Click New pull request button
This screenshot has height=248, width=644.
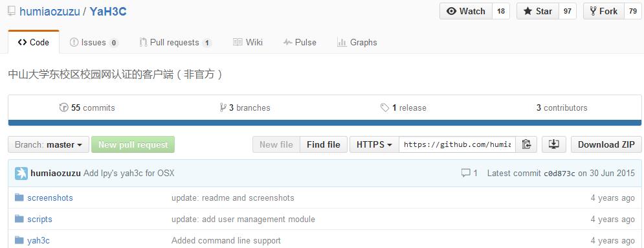click(x=133, y=144)
